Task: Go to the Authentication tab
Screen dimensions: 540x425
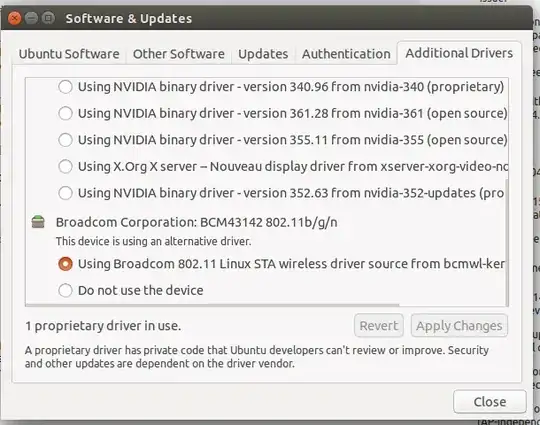Action: point(346,54)
